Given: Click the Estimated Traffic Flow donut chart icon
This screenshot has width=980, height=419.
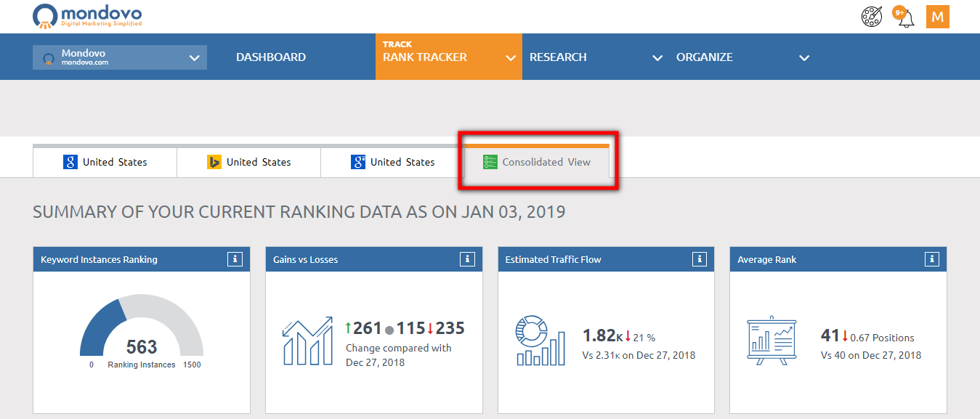Looking at the screenshot, I should pyautogui.click(x=540, y=340).
